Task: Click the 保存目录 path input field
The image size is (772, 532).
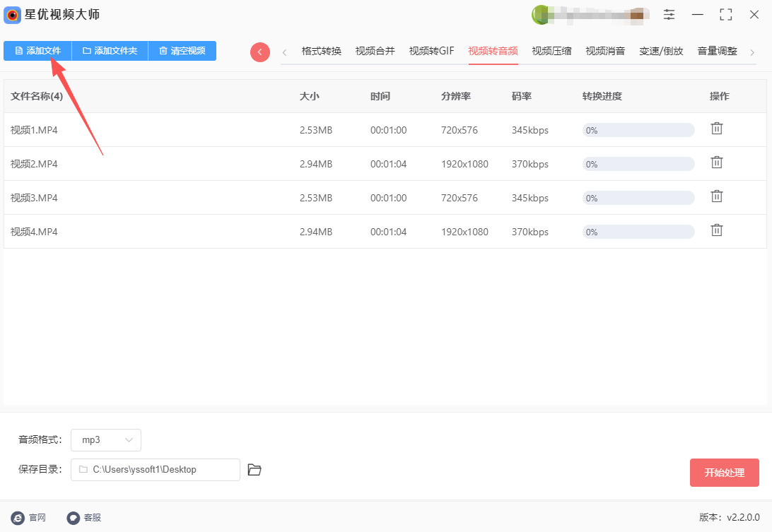Action: tap(156, 470)
